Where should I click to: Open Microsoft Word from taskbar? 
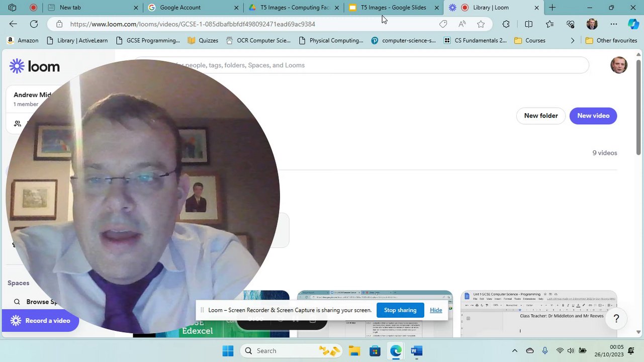(x=416, y=350)
